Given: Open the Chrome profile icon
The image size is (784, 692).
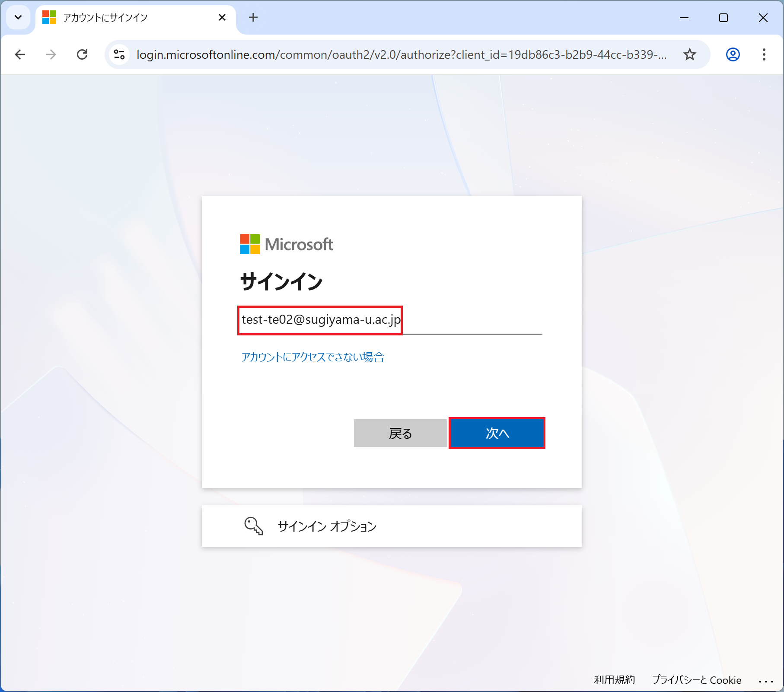Looking at the screenshot, I should tap(733, 54).
